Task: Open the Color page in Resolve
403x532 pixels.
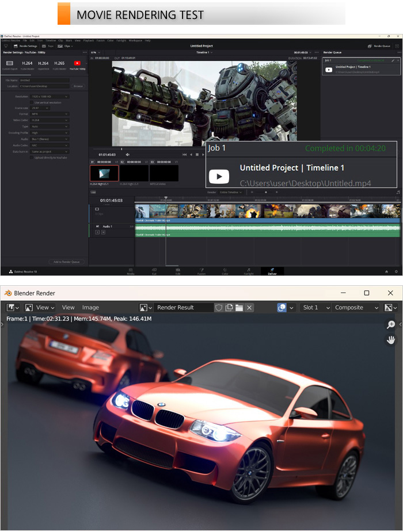Action: pos(225,271)
